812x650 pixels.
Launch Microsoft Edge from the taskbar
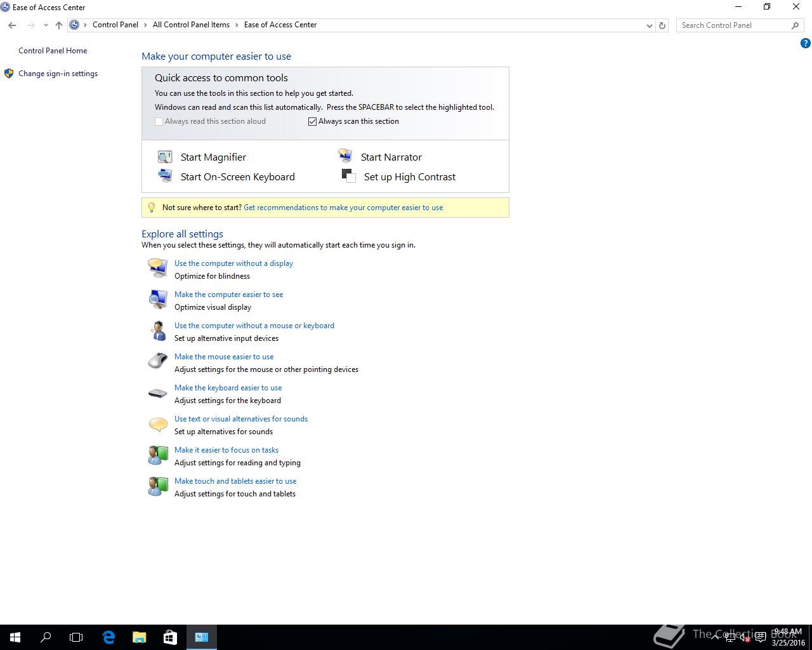click(108, 637)
